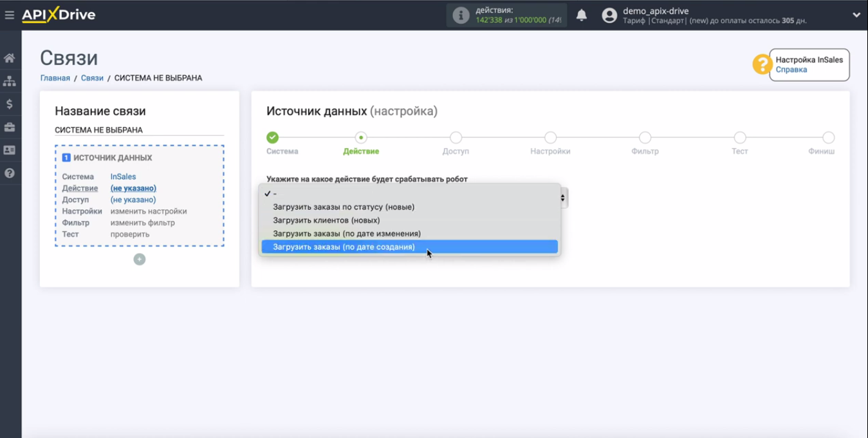The image size is (868, 438).
Task: Choose Загрузить заказы (по дате изменения)
Action: [409, 233]
